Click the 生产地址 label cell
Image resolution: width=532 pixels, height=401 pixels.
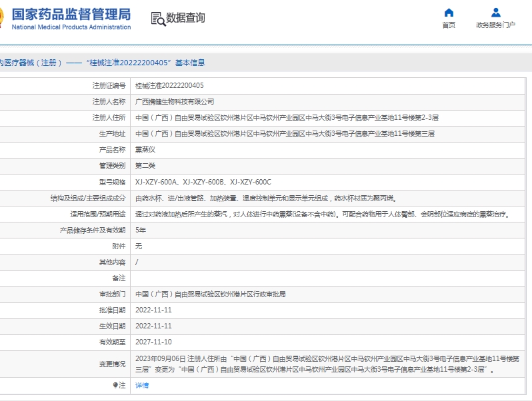click(65, 133)
